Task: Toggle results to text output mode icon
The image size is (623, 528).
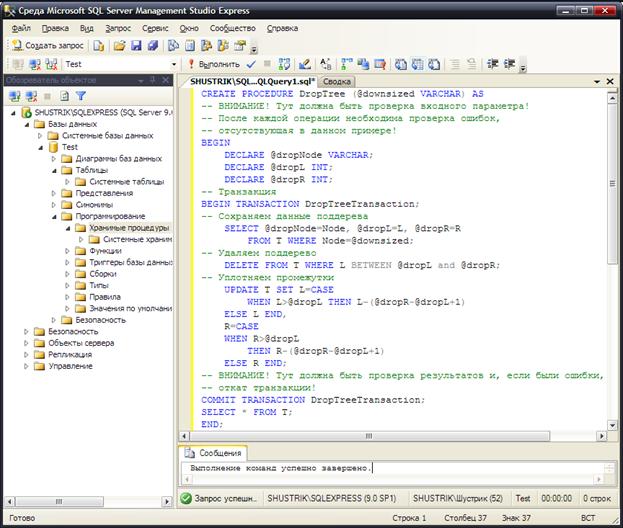Action: (x=401, y=64)
